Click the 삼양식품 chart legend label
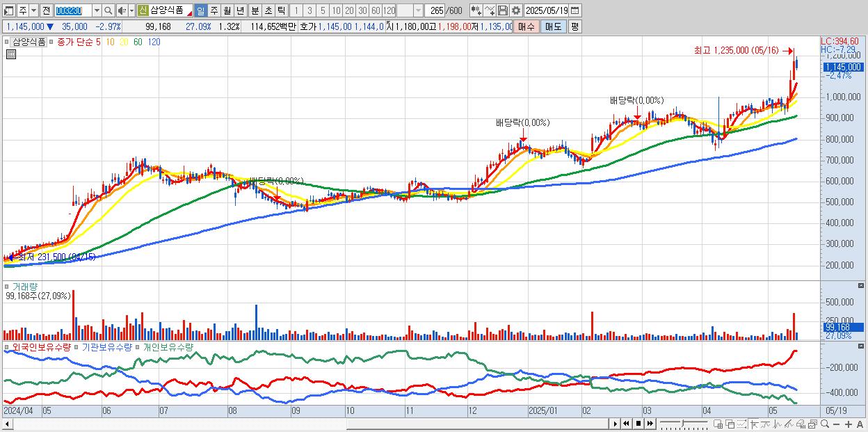 29,42
